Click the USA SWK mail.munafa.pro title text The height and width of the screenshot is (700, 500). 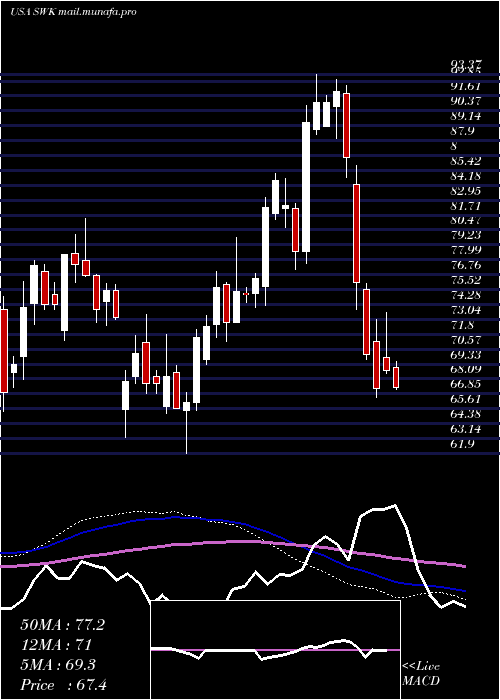73,12
